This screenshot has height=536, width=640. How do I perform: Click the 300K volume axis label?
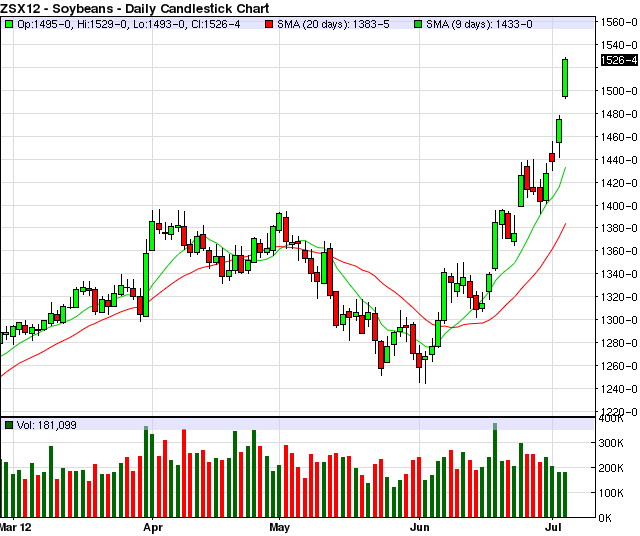click(x=611, y=443)
